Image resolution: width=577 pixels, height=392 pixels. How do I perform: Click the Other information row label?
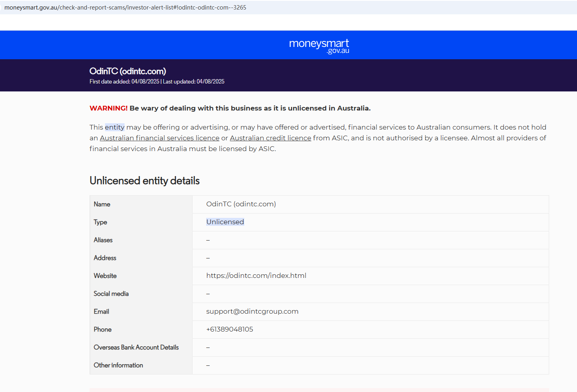(118, 365)
